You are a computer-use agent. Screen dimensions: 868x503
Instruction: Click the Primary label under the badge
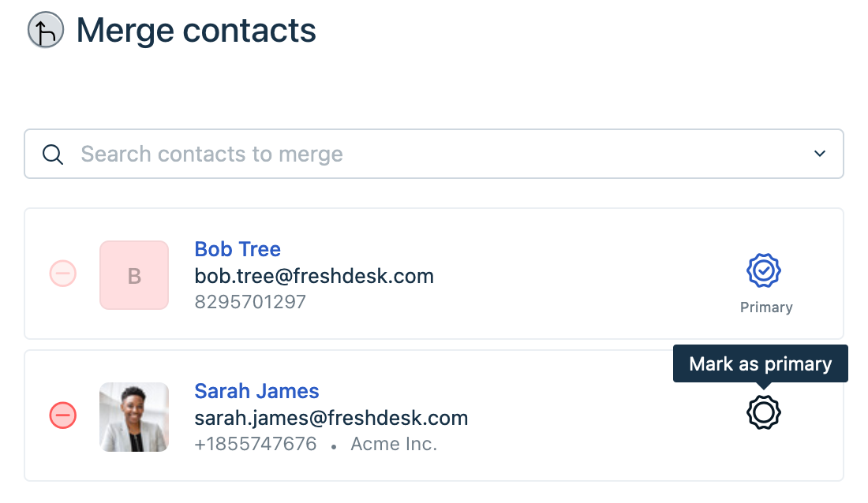[x=765, y=307]
